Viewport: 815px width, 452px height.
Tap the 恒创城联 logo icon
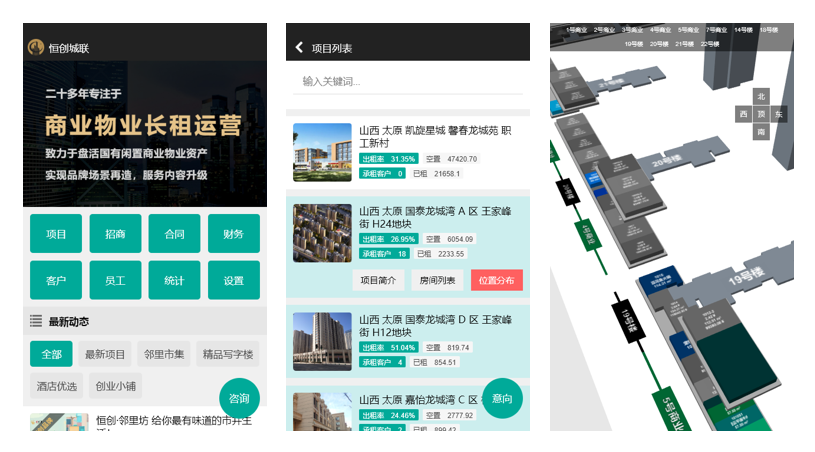click(36, 47)
